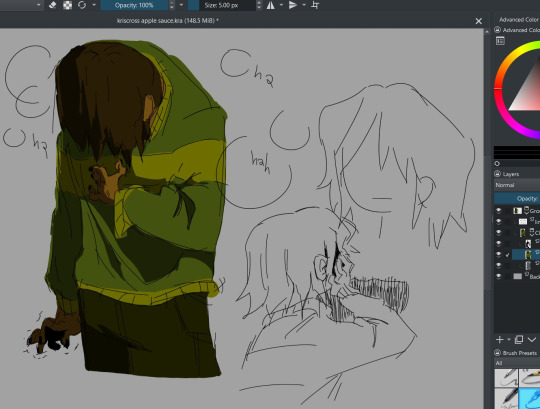The width and height of the screenshot is (540, 409).
Task: Click the Opacity spin arrows in toolbar
Action: coord(172,5)
